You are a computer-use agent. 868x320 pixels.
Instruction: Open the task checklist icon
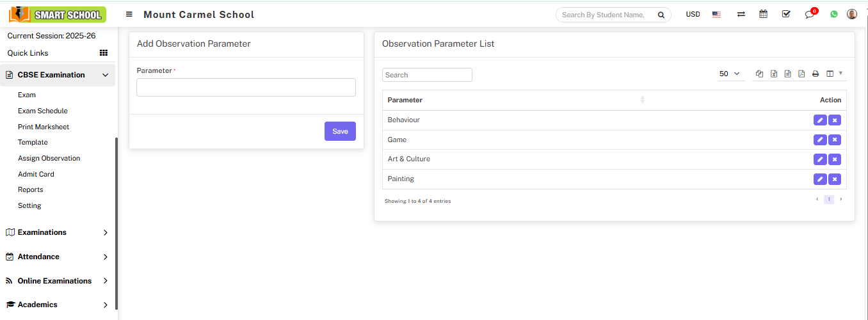click(786, 14)
